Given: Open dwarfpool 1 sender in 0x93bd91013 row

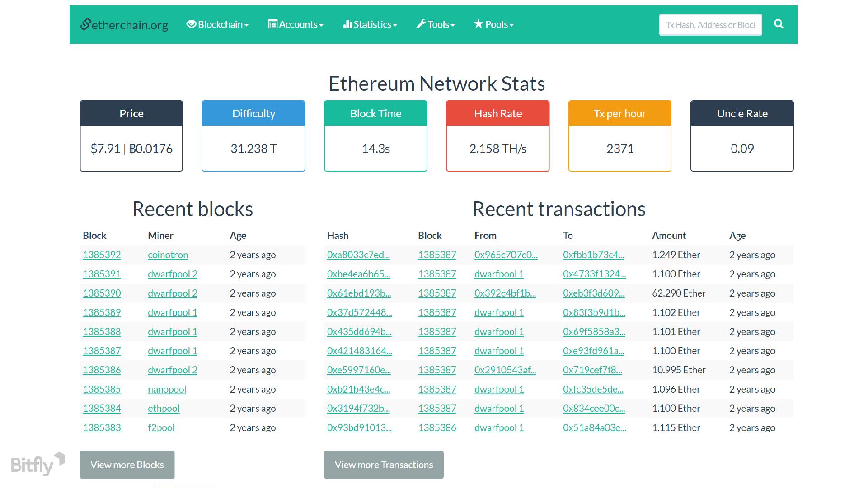Looking at the screenshot, I should tap(499, 428).
